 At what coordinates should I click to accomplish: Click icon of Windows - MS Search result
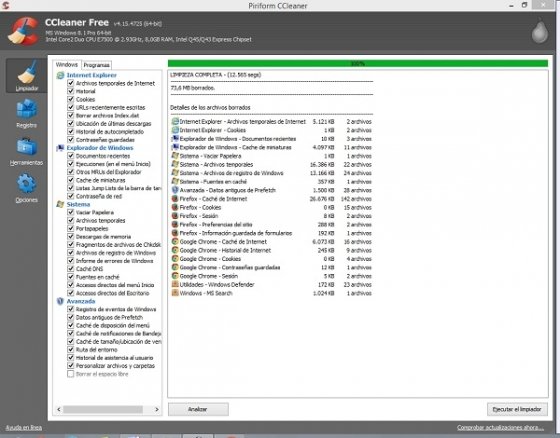pyautogui.click(x=175, y=293)
